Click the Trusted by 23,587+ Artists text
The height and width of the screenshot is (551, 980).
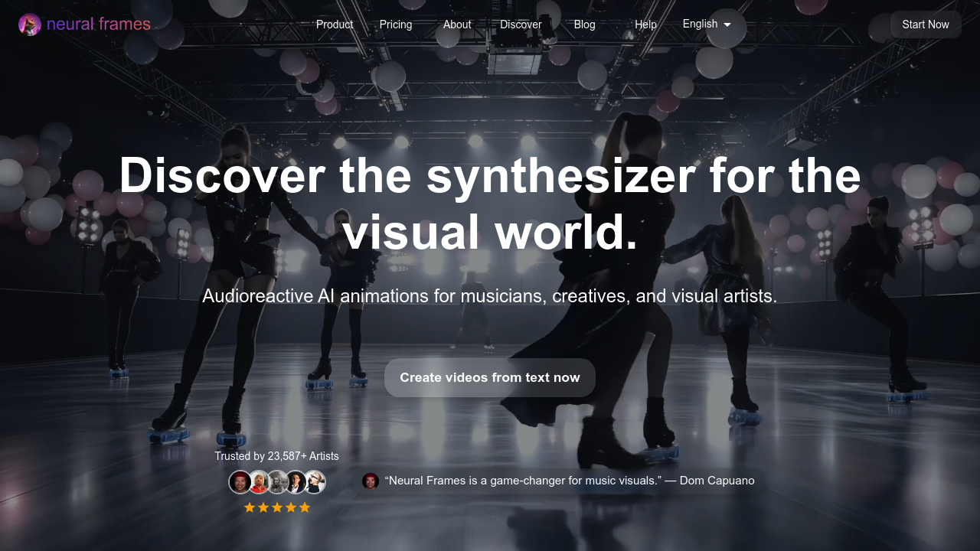pos(276,456)
